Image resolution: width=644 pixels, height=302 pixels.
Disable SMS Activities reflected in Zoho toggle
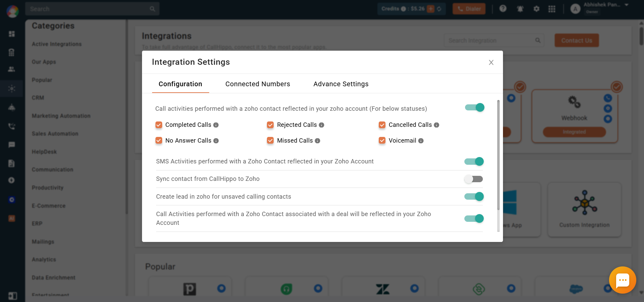click(474, 161)
